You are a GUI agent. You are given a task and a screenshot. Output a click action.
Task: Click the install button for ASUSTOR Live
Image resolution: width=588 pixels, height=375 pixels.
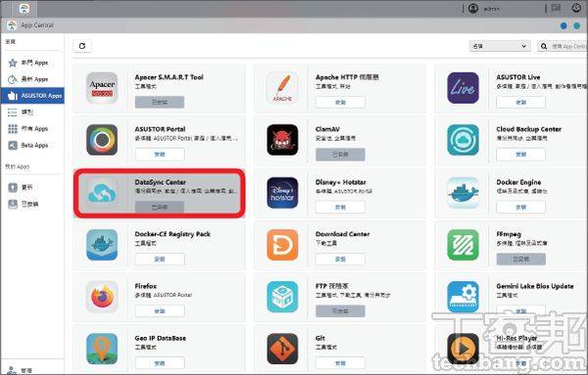tap(521, 102)
